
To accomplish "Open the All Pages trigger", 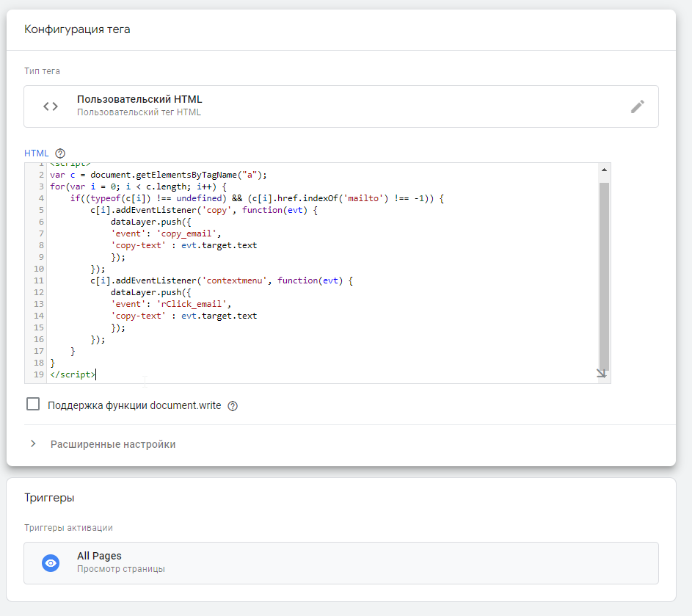I will (341, 563).
